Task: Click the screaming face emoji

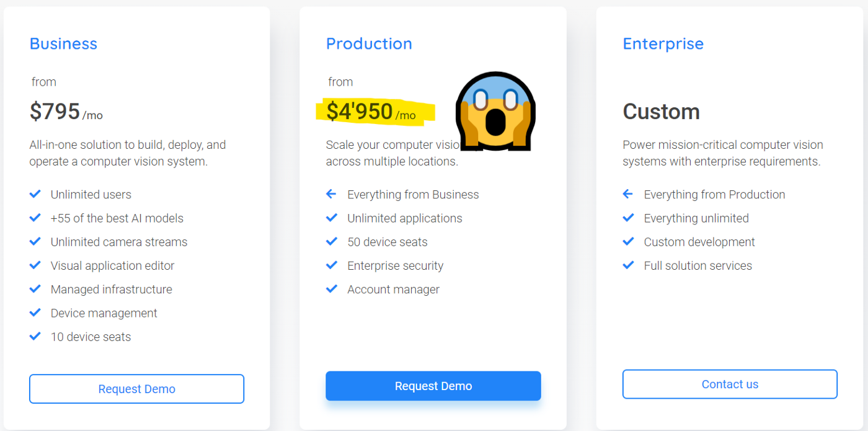Action: point(495,112)
